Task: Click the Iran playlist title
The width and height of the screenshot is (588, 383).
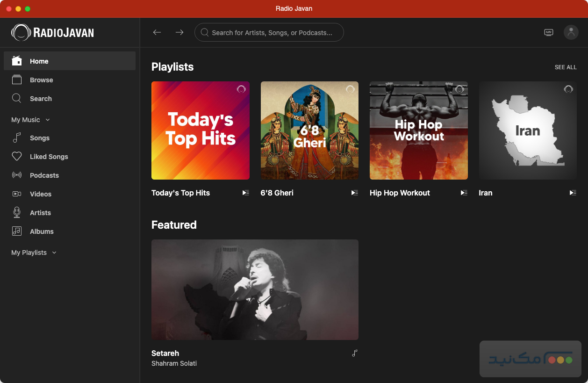Action: [x=486, y=193]
